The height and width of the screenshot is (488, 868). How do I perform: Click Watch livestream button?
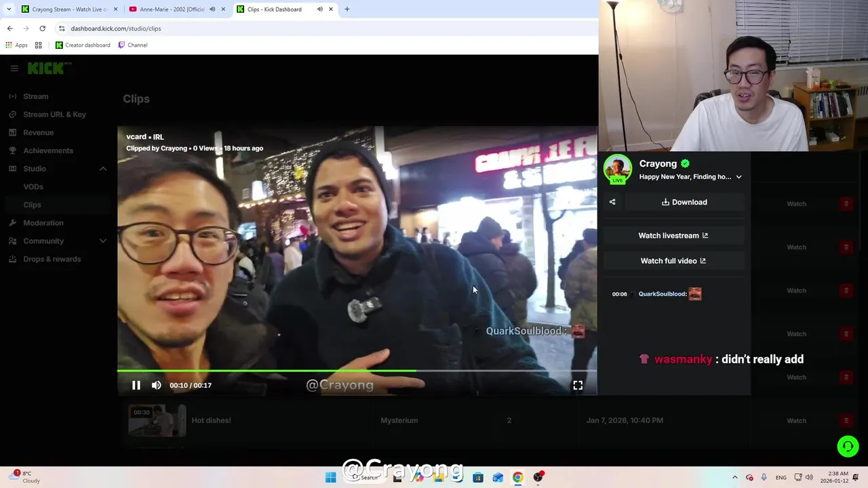pos(673,236)
